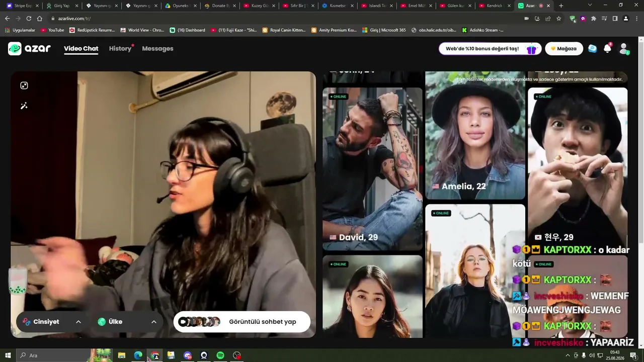Click the blue chat bubble icon
644x362 pixels.
(x=592, y=48)
